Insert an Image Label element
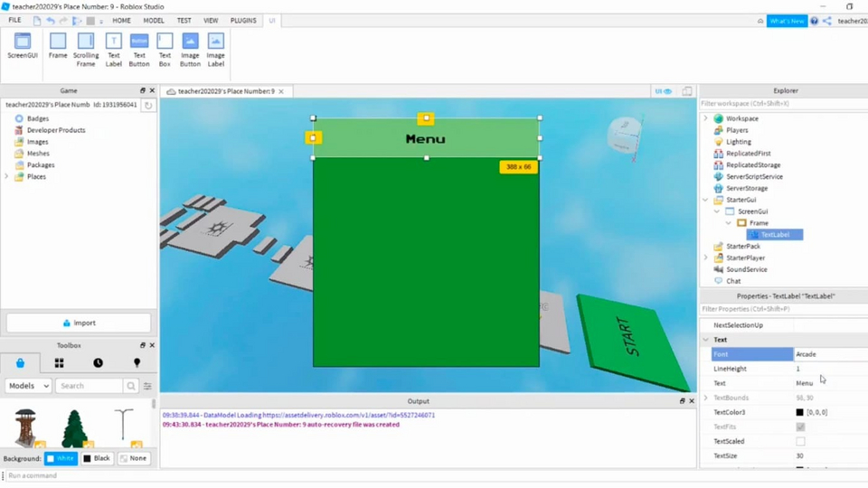868x488 pixels. point(215,50)
